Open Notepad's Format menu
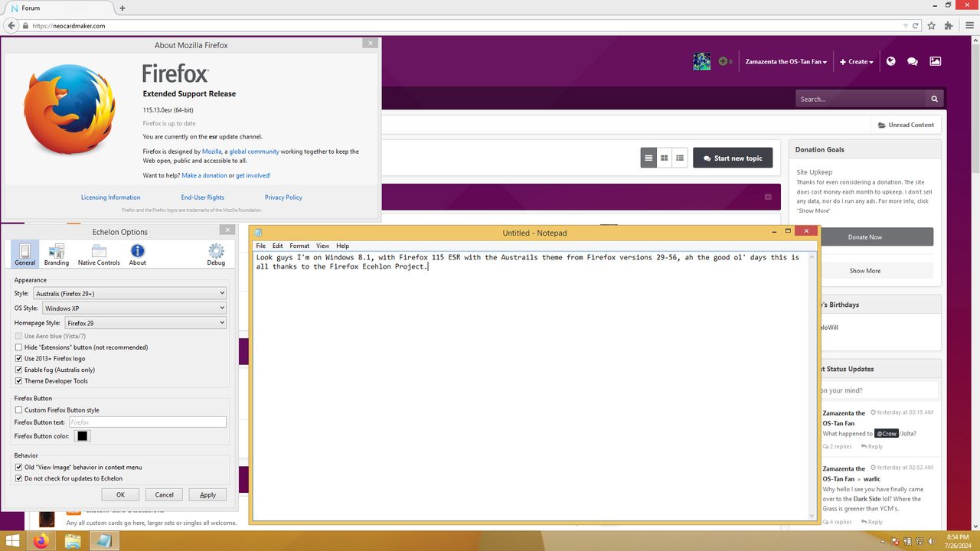This screenshot has width=980, height=551. click(x=299, y=245)
